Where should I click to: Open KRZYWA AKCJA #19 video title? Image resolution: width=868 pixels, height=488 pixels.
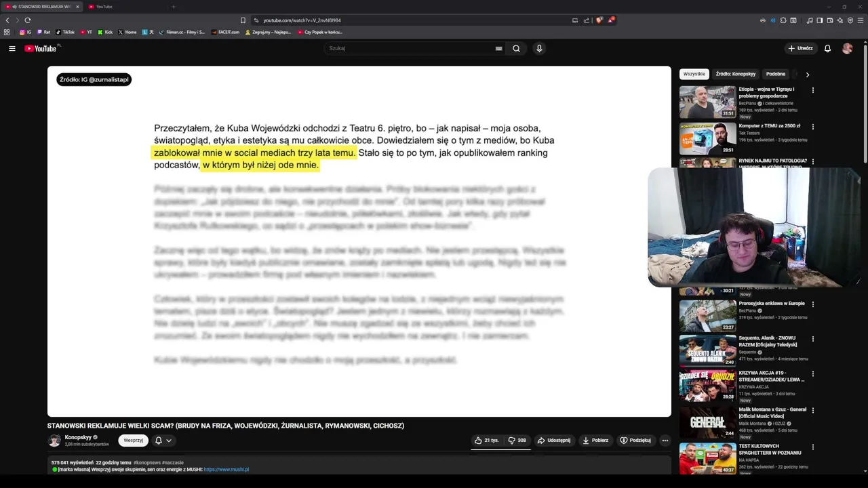(771, 376)
